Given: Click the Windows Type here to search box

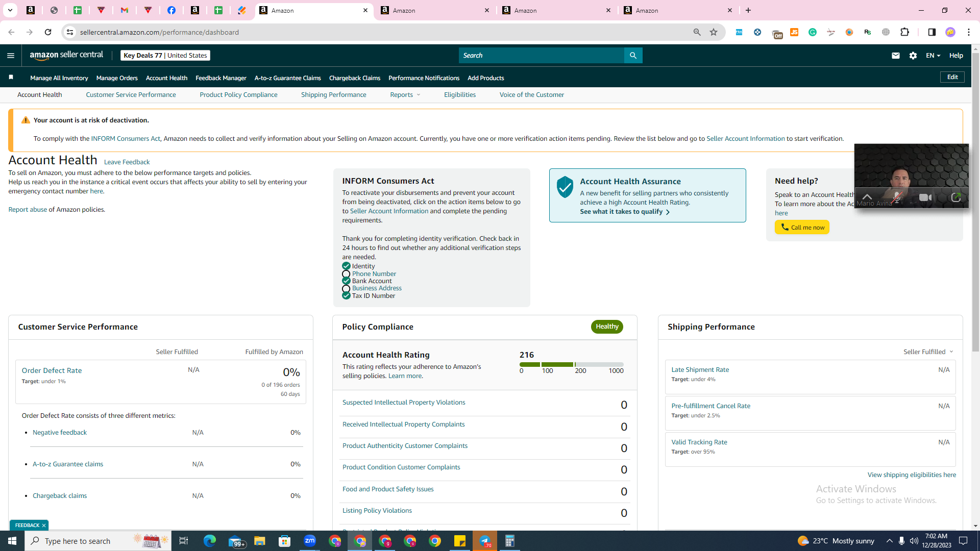Looking at the screenshot, I should [98, 541].
